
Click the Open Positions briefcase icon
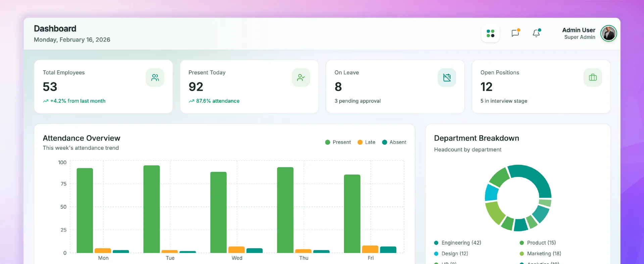coord(593,78)
